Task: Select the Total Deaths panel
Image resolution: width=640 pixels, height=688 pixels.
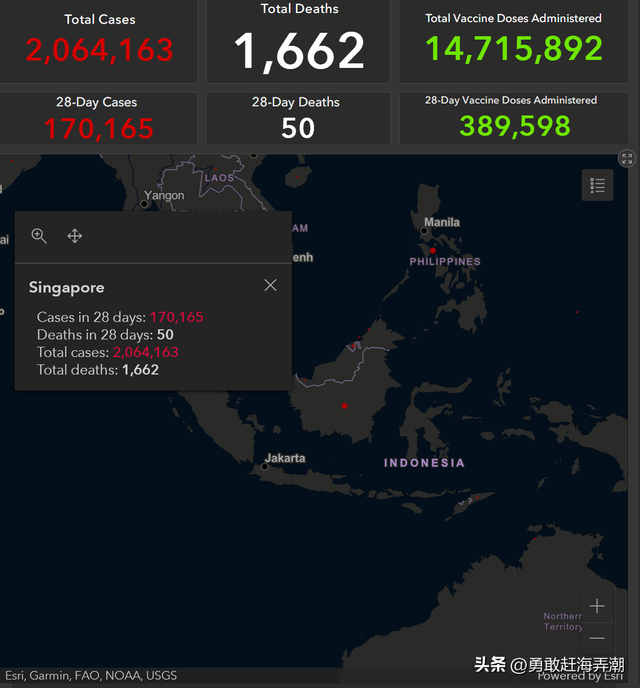Action: [299, 40]
